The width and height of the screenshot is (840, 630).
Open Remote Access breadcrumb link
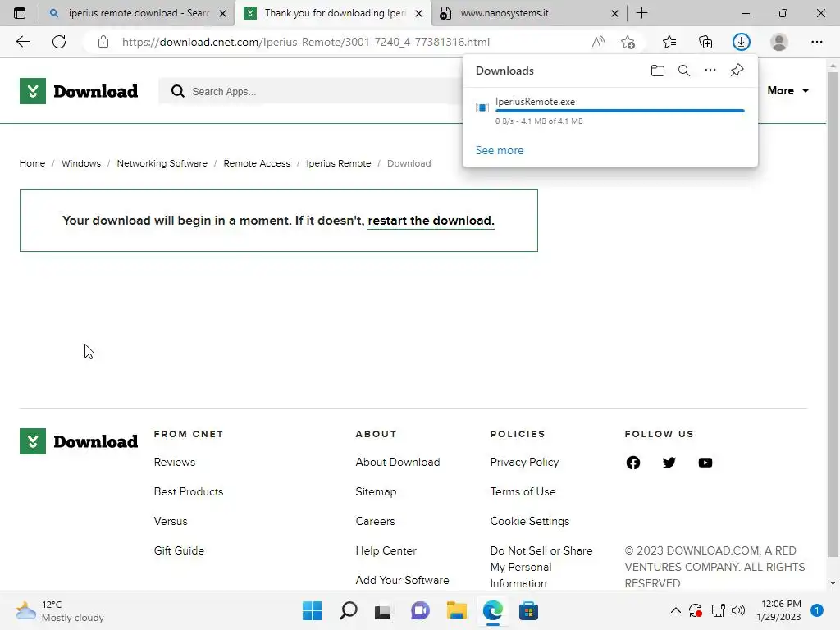click(x=257, y=163)
